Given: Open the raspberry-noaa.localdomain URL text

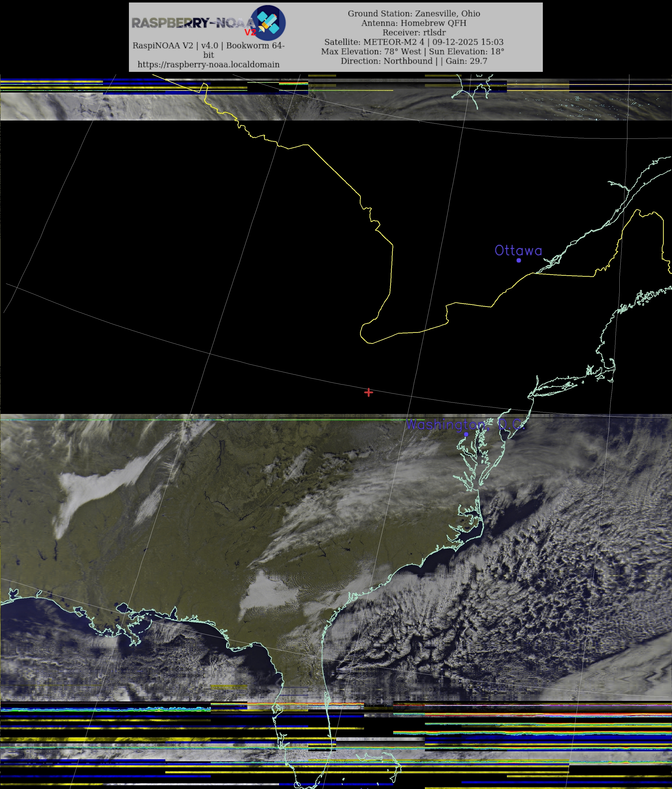Looking at the screenshot, I should click(x=208, y=64).
